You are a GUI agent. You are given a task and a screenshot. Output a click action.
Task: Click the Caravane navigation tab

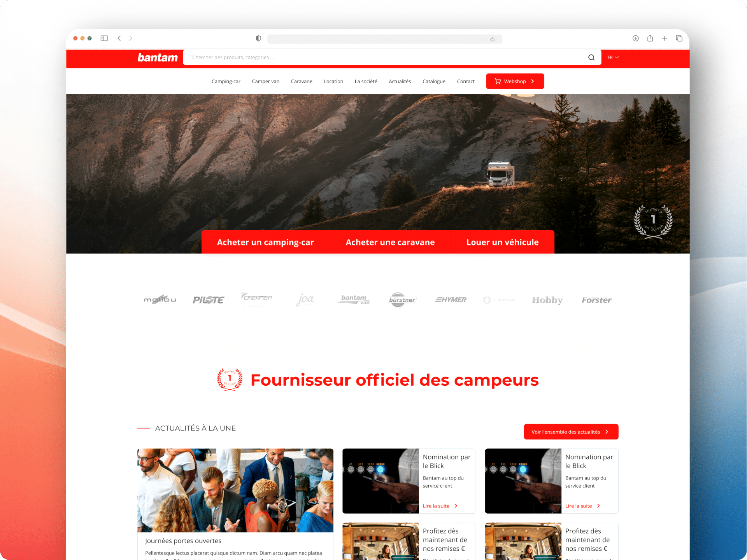pos(301,81)
